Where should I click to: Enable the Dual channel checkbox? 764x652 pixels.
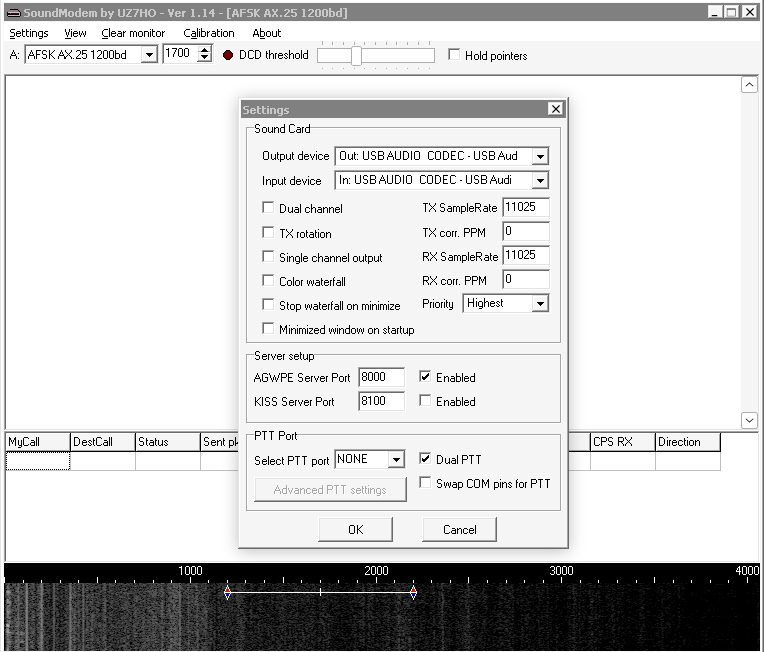[x=268, y=208]
